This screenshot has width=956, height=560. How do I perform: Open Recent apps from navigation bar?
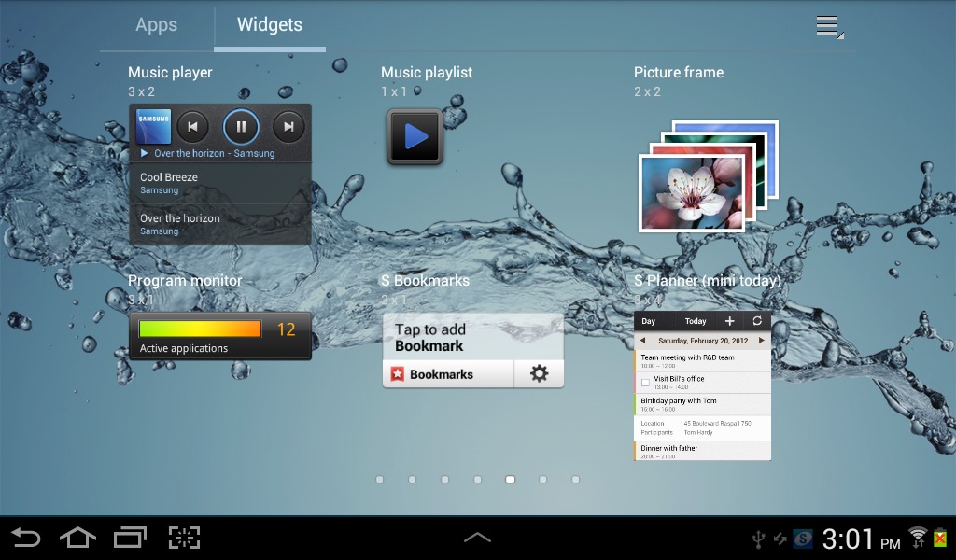[x=130, y=538]
